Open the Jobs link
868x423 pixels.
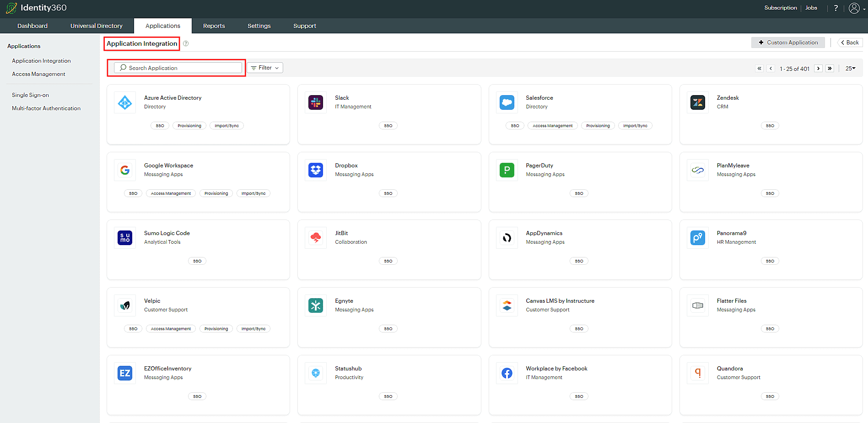pos(811,8)
